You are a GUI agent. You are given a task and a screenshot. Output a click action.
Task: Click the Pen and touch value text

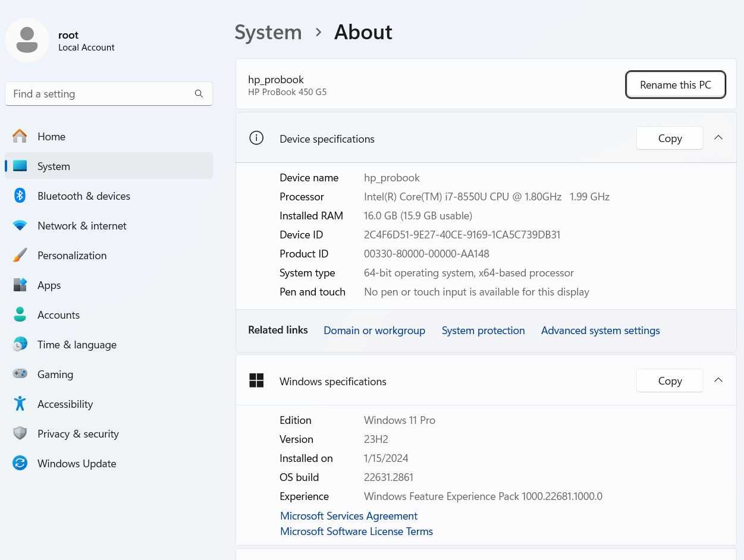(476, 292)
